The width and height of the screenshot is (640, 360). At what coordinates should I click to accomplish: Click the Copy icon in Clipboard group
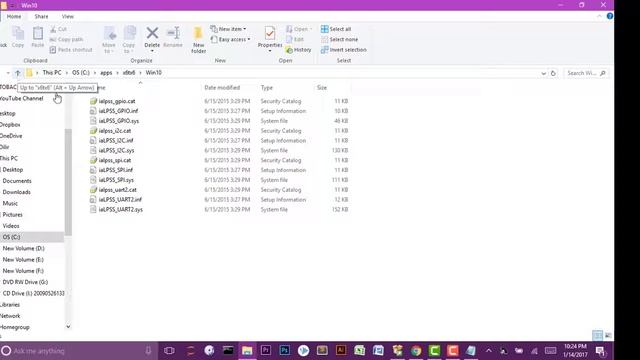pos(18,37)
